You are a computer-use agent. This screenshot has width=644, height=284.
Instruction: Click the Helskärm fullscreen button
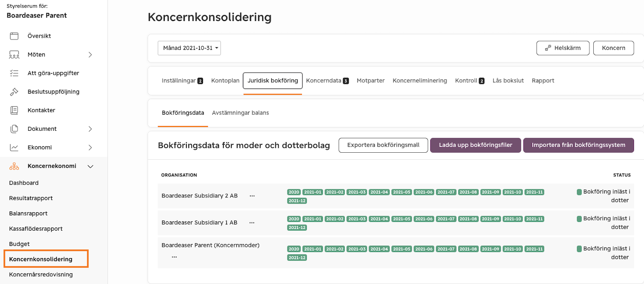(563, 48)
